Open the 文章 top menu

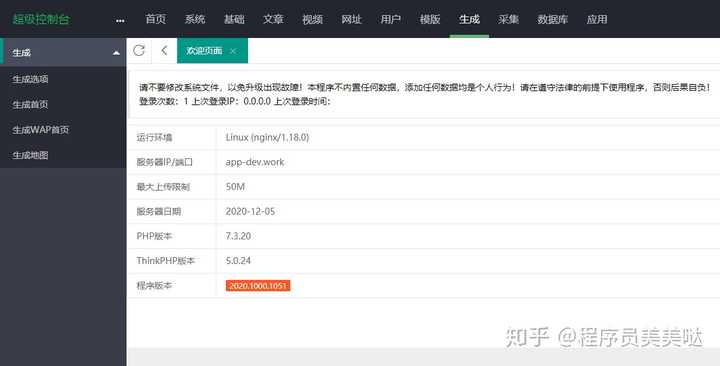click(x=273, y=19)
